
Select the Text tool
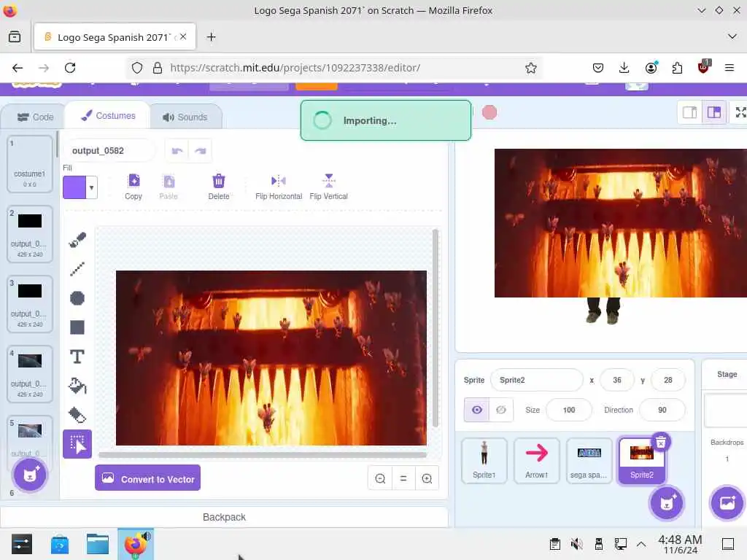pos(77,357)
